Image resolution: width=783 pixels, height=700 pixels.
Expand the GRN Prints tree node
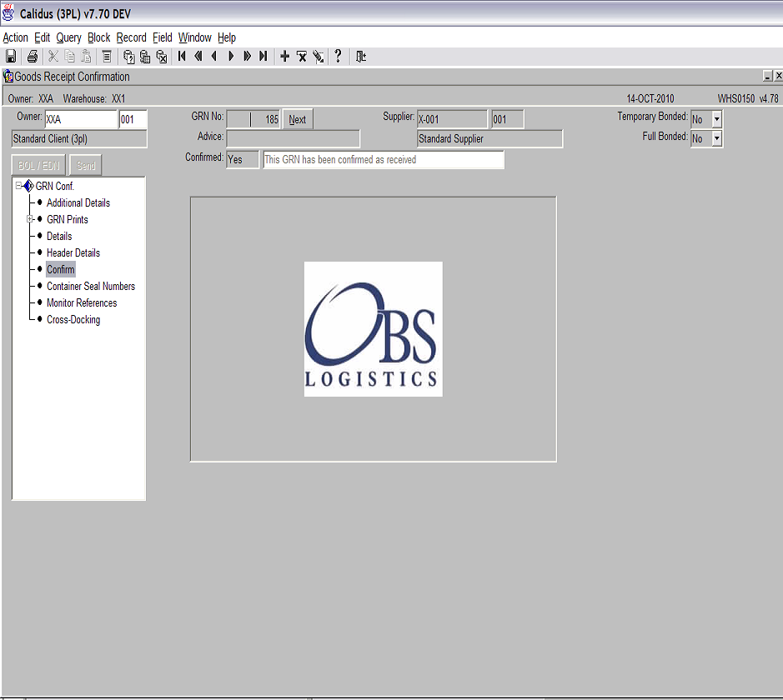point(30,219)
